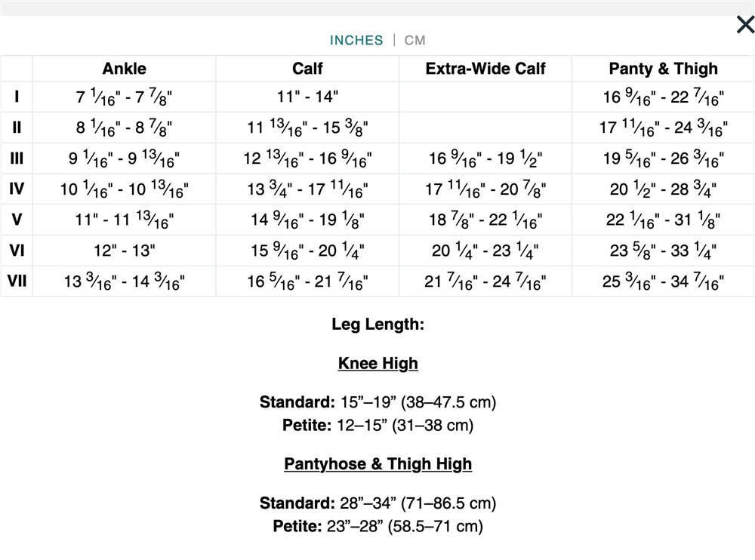Select the size I row label
Image resolution: width=755 pixels, height=560 pixels.
click(17, 97)
